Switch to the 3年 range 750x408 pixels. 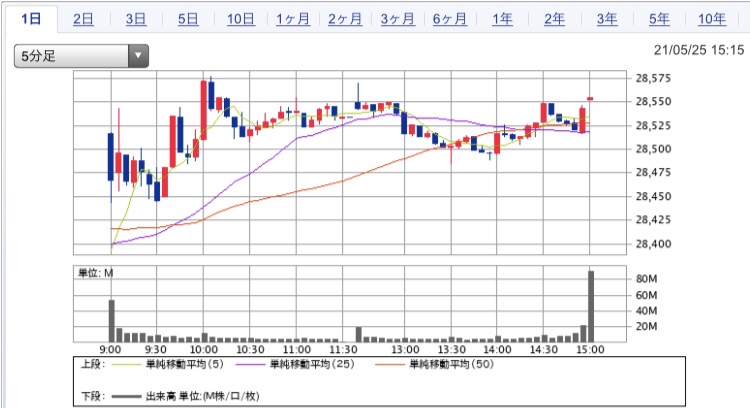click(607, 19)
